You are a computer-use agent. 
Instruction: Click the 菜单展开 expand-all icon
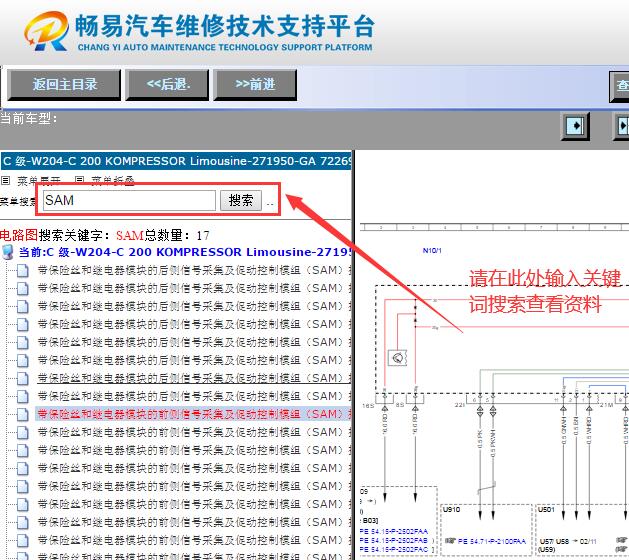click(5, 181)
